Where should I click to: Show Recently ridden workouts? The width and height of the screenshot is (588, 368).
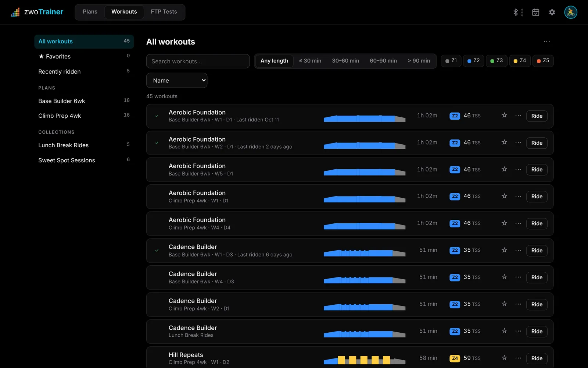pyautogui.click(x=84, y=71)
